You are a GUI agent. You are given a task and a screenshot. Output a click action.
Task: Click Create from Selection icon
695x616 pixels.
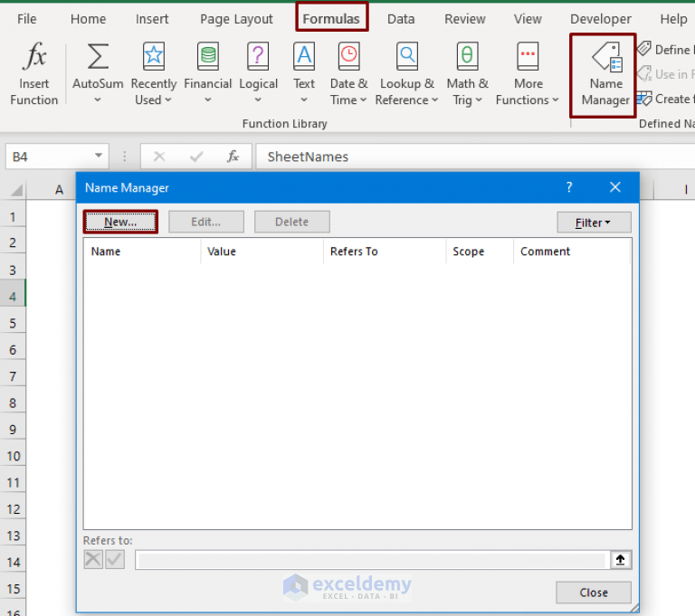(x=644, y=99)
